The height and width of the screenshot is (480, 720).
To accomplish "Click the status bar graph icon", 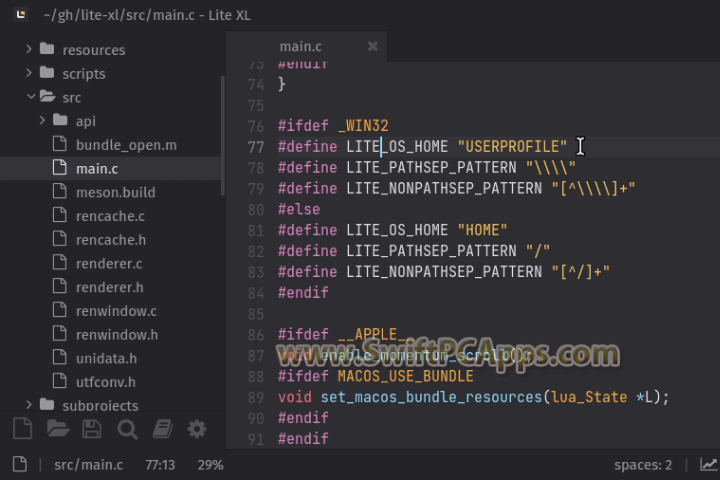I will [709, 464].
